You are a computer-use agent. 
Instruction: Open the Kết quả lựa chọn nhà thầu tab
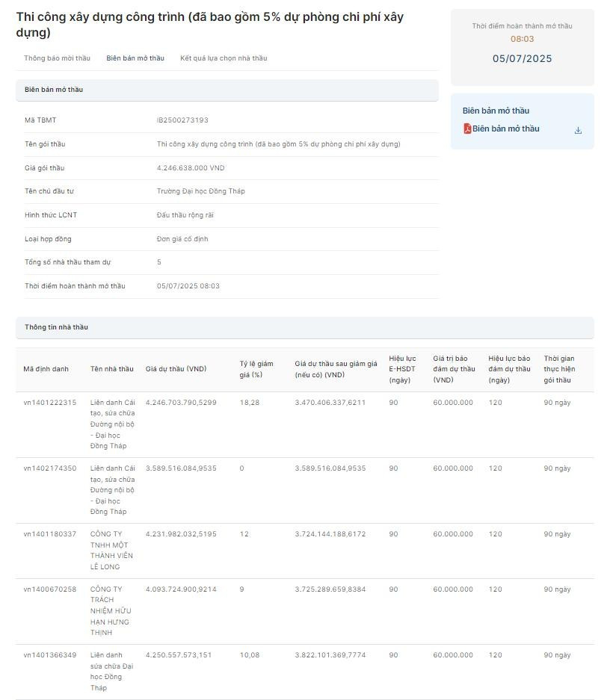coord(224,58)
